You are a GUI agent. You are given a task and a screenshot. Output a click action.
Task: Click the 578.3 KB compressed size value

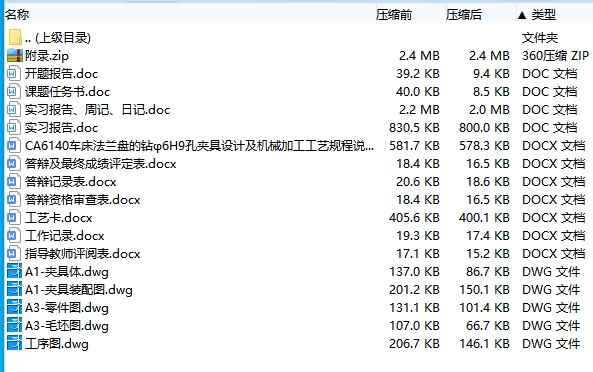(484, 146)
